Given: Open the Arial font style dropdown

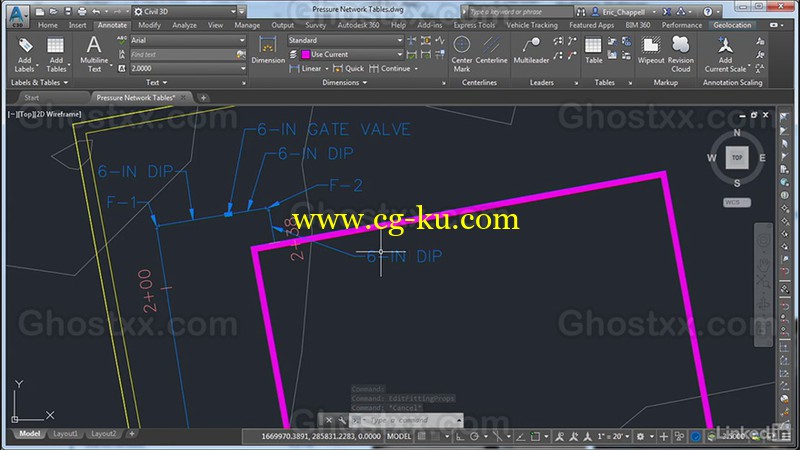Looking at the screenshot, I should [x=188, y=40].
